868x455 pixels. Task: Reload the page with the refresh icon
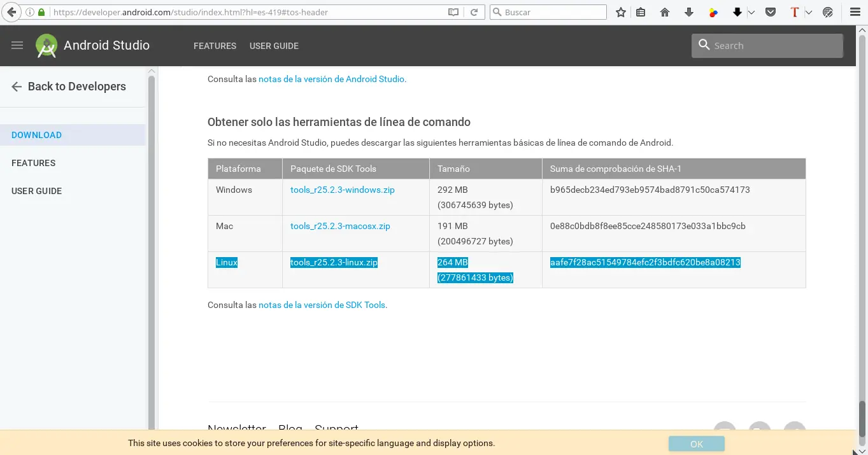474,12
